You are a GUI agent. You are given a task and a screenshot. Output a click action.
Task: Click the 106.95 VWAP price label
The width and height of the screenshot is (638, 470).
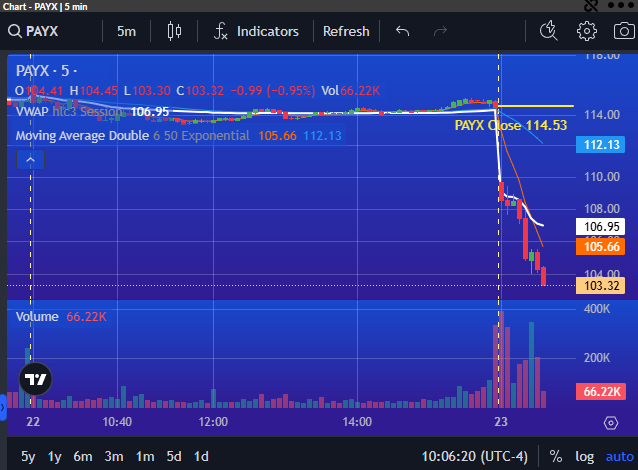click(601, 226)
